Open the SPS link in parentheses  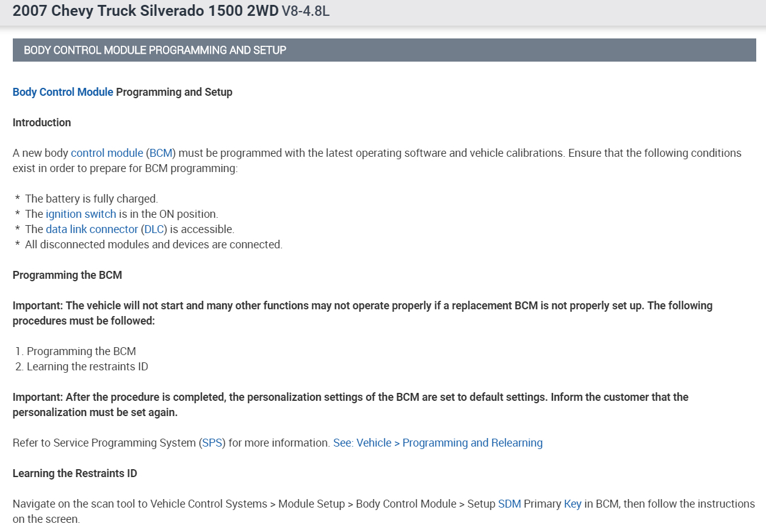pyautogui.click(x=212, y=443)
